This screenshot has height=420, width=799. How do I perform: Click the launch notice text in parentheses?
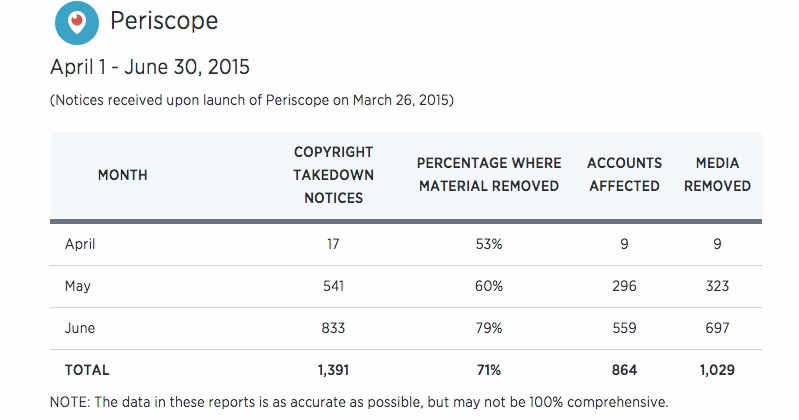(x=251, y=100)
